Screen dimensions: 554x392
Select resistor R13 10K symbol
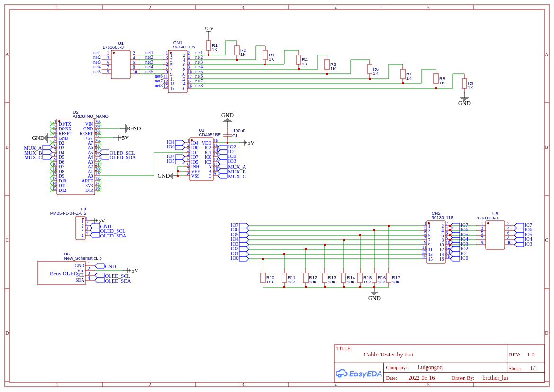pos(324,278)
